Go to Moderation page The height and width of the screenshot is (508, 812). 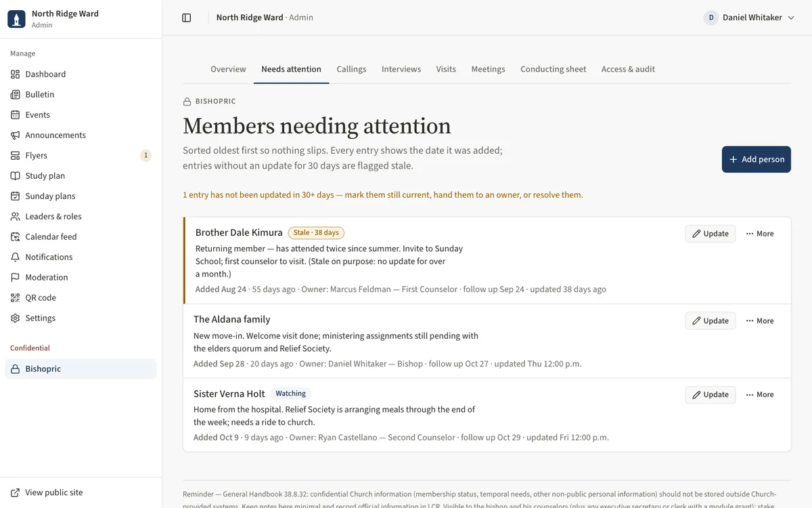(x=81, y=277)
